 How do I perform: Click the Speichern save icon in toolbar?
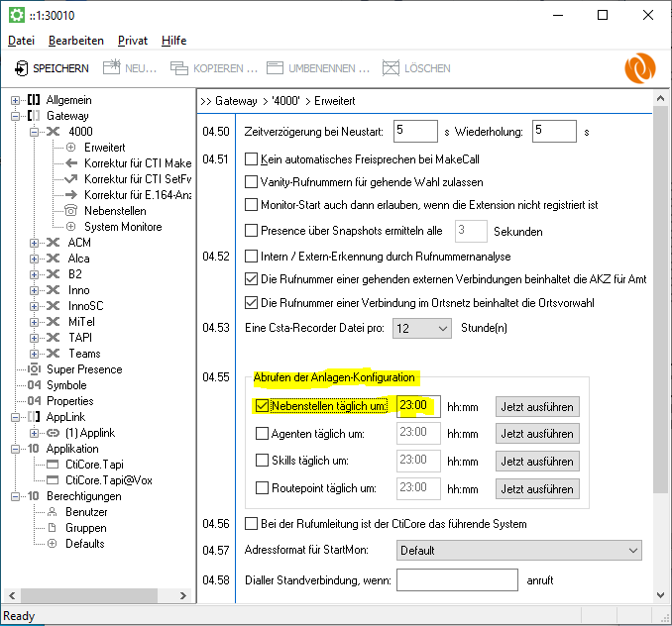click(x=21, y=68)
